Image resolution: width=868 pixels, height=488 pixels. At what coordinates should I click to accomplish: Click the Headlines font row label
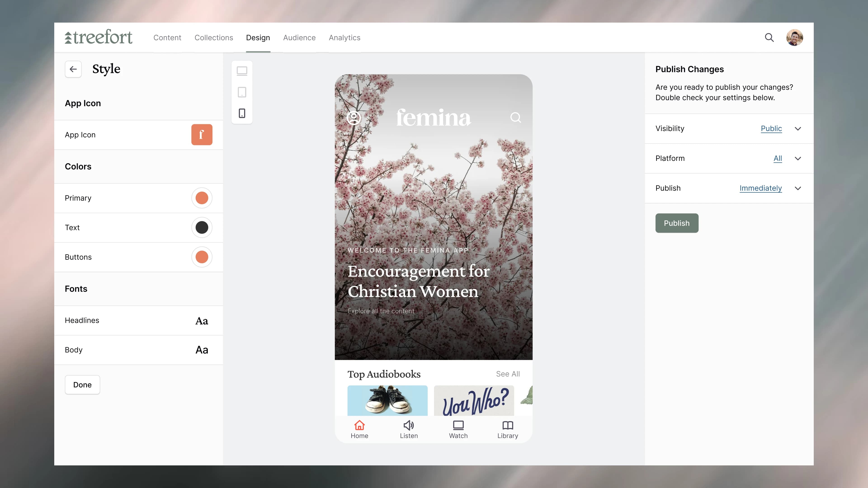(82, 320)
